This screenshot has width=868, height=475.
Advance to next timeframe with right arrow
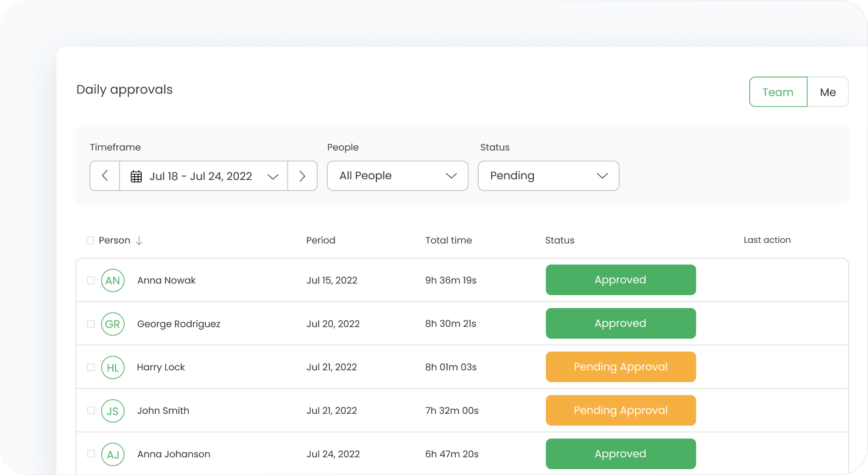tap(302, 176)
